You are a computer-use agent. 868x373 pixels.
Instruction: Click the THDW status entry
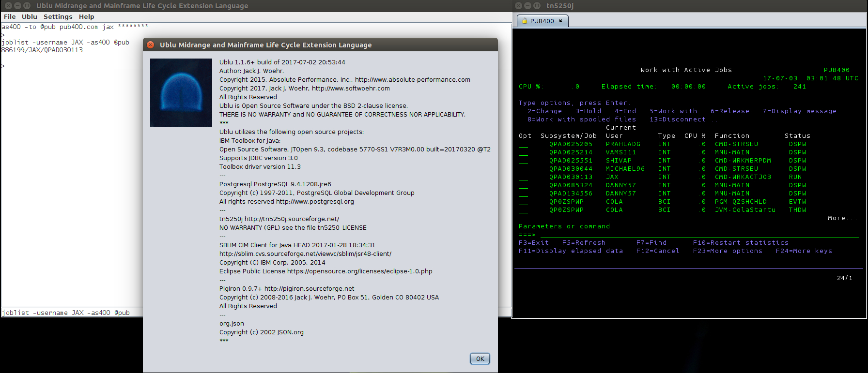797,210
